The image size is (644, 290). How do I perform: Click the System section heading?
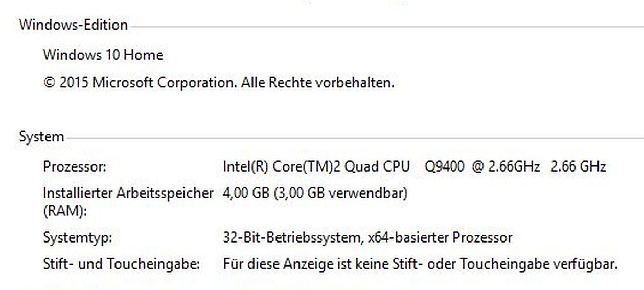(41, 137)
